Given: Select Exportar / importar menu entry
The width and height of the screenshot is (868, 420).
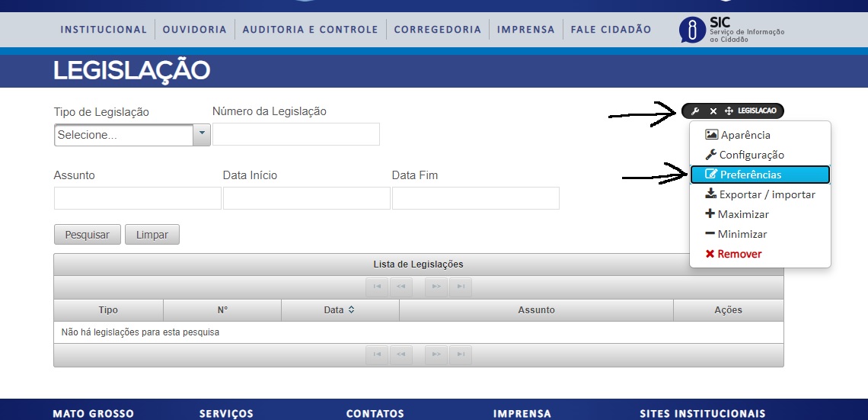Looking at the screenshot, I should point(760,194).
